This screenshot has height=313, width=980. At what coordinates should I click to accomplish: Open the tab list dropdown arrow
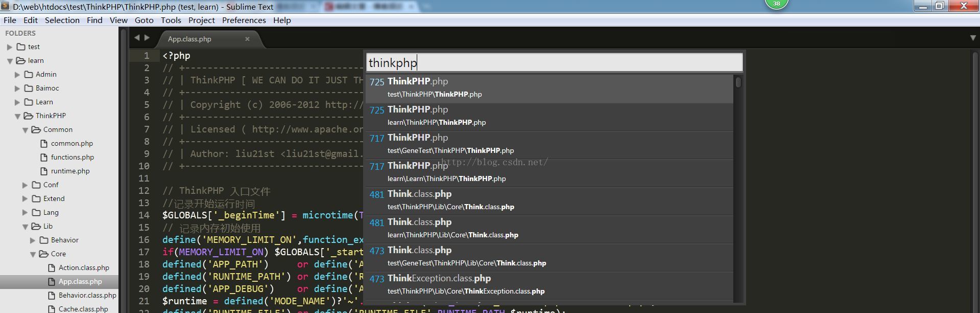972,38
